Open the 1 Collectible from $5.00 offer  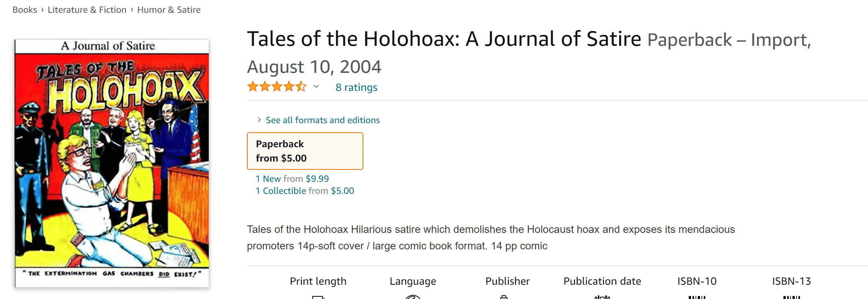[305, 191]
